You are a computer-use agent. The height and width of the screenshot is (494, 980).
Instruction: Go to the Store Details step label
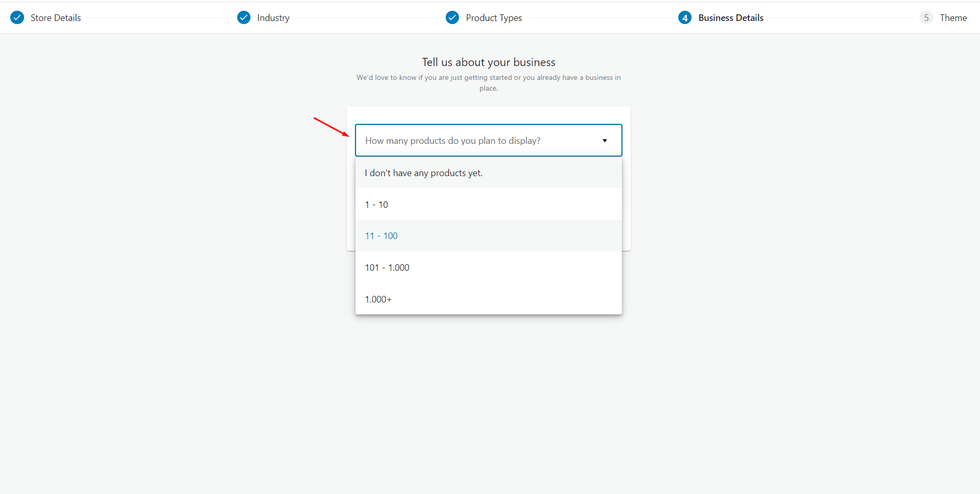(x=56, y=18)
